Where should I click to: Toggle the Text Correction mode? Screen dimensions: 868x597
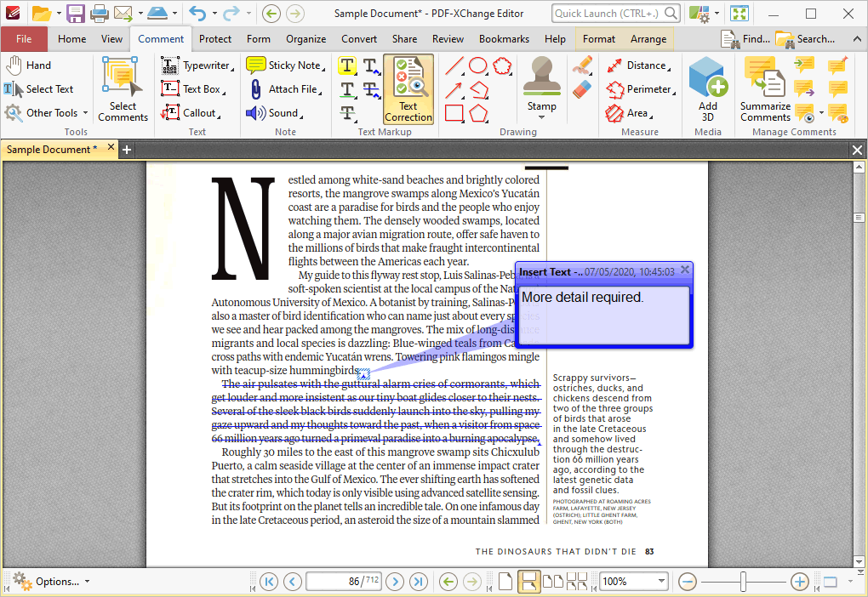408,89
